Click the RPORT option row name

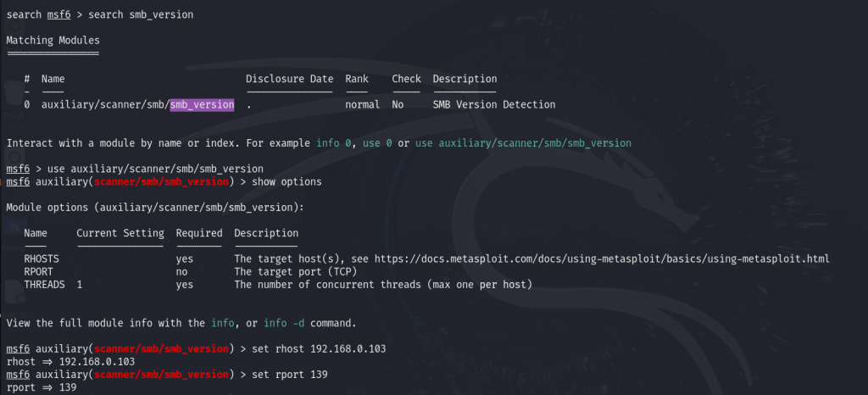[x=38, y=271]
